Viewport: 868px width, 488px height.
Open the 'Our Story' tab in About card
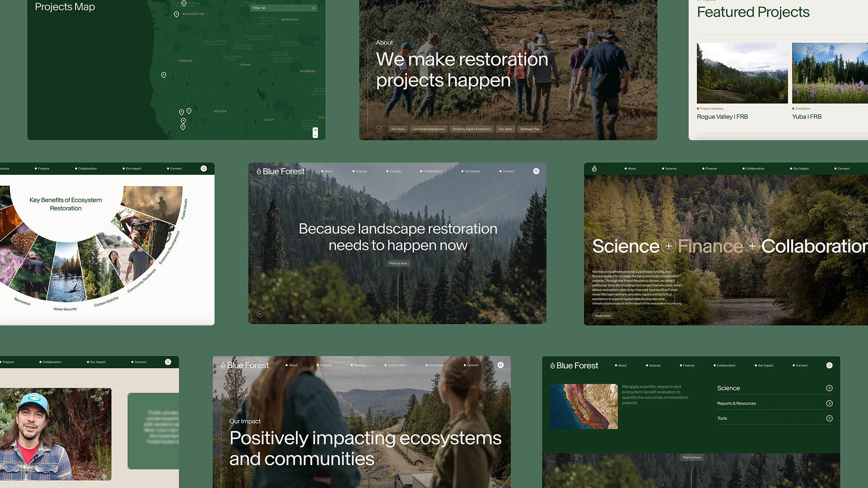398,129
